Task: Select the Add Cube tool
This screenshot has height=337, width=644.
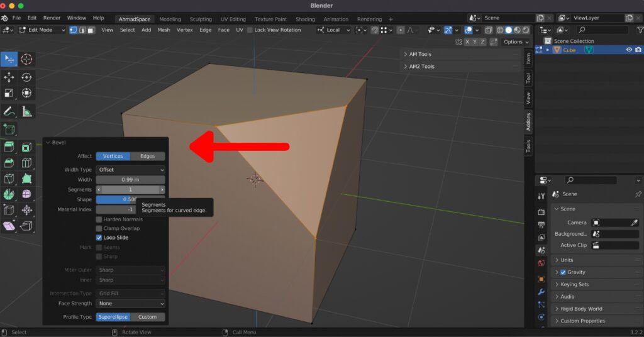Action: pos(9,130)
